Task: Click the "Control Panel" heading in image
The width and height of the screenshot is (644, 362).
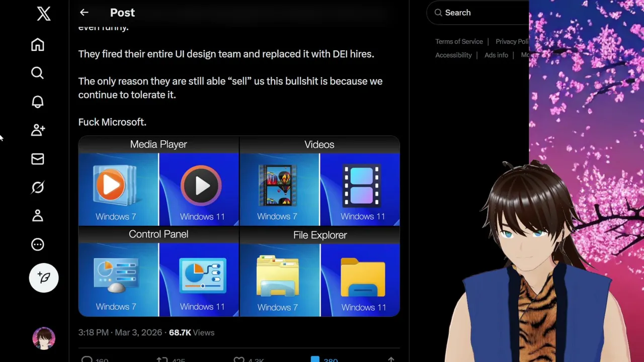Action: [158, 234]
